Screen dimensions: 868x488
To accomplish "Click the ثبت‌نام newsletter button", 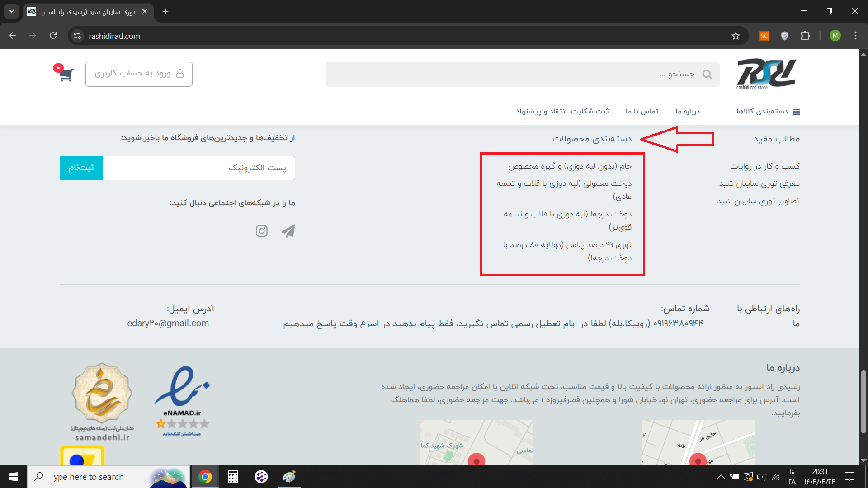I will tap(81, 168).
